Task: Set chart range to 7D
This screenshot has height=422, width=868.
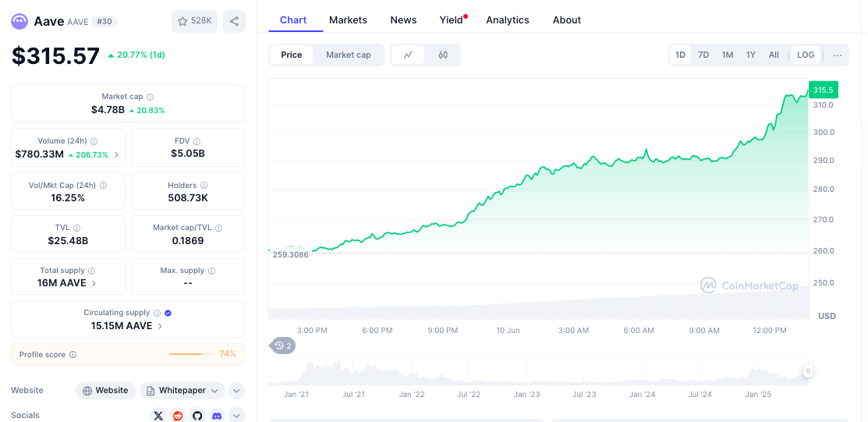Action: click(x=703, y=55)
